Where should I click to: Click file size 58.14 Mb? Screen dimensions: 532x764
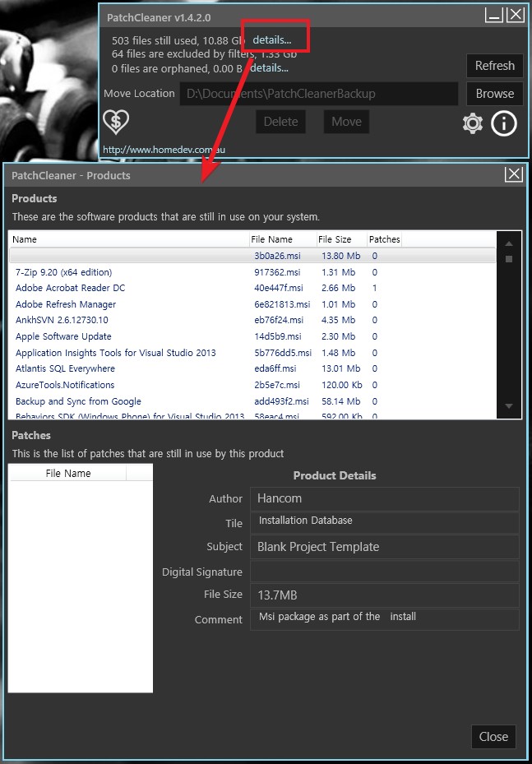coord(341,401)
